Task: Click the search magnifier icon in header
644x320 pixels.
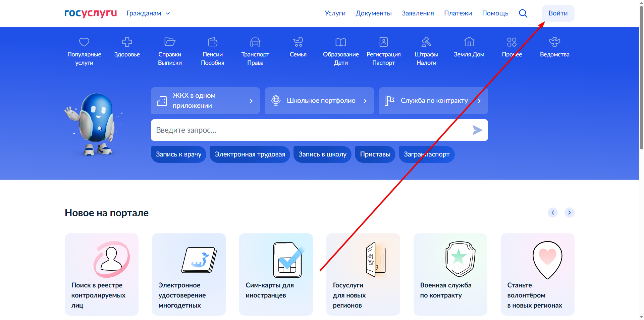Action: [523, 13]
